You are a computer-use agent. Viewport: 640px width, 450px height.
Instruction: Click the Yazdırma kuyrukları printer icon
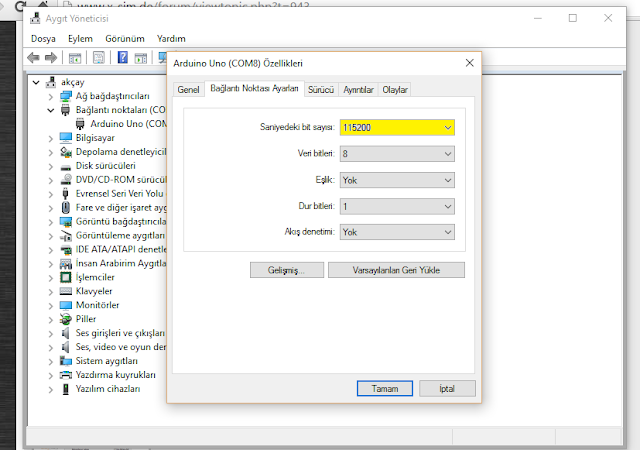coord(66,375)
